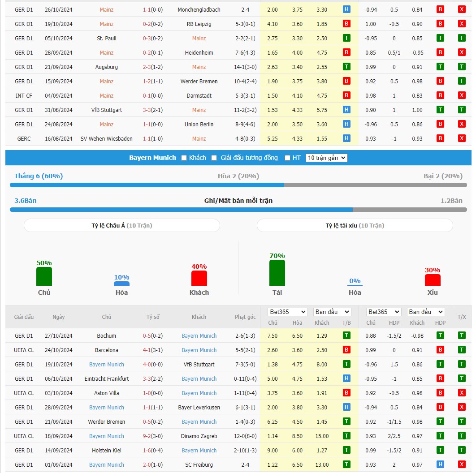This screenshot has width=476, height=473.
Task: Click the red X badge in the Mainz vs Darmstadt row
Action: [x=461, y=95]
